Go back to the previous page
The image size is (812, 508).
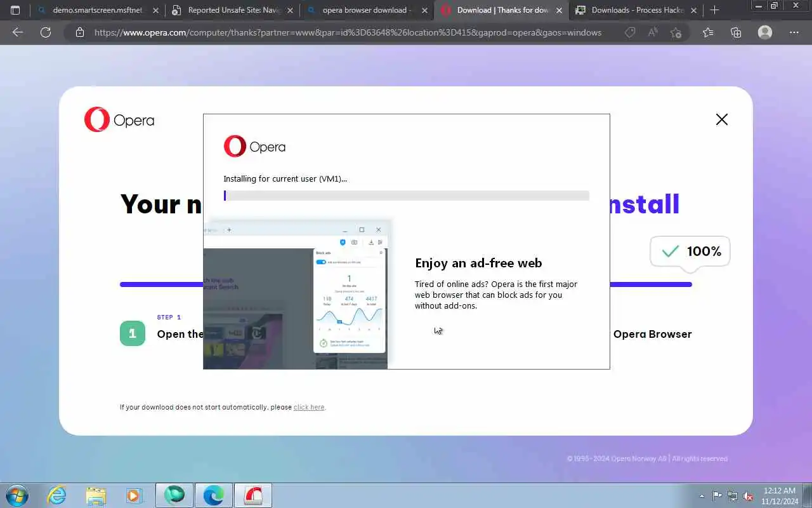[x=18, y=32]
